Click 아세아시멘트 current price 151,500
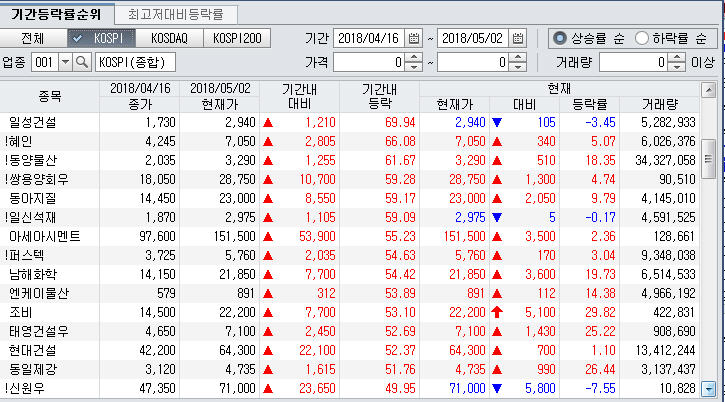725x402 pixels. [x=464, y=236]
